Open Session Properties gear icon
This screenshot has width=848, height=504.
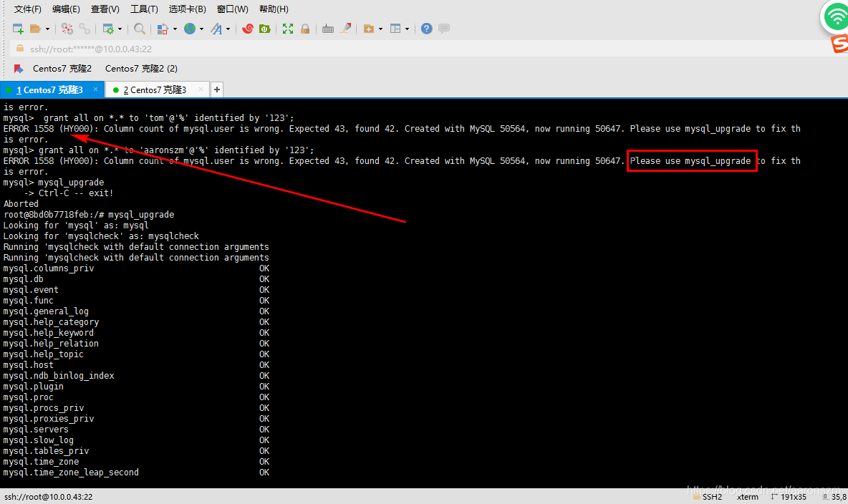coord(108,29)
